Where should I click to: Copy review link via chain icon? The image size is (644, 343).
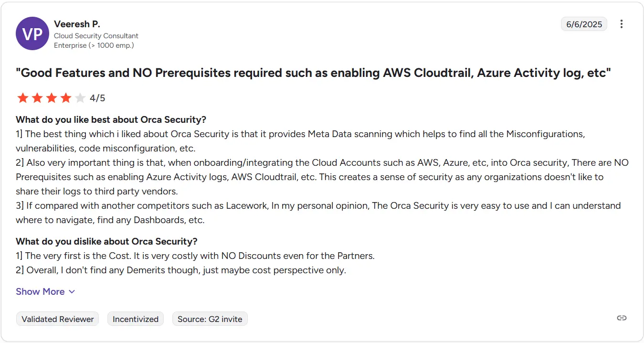[621, 318]
